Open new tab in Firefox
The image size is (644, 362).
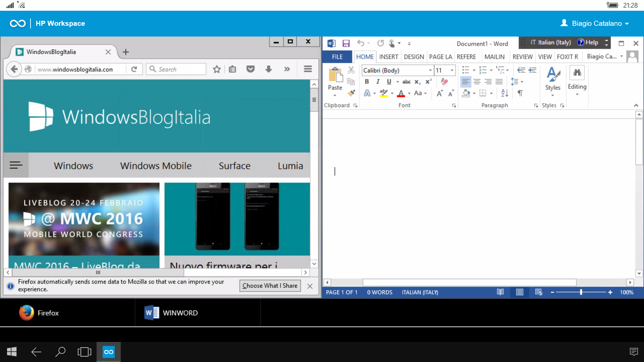tap(126, 52)
